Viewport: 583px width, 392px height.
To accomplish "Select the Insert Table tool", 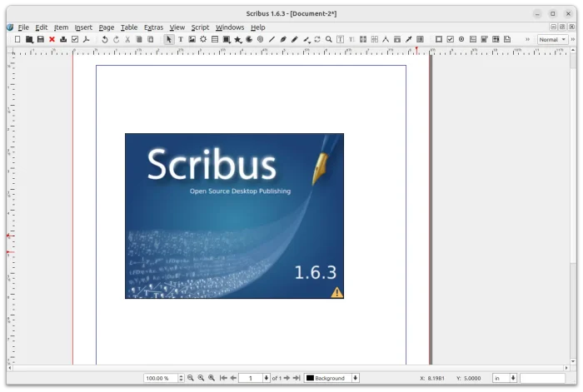I will pos(215,39).
